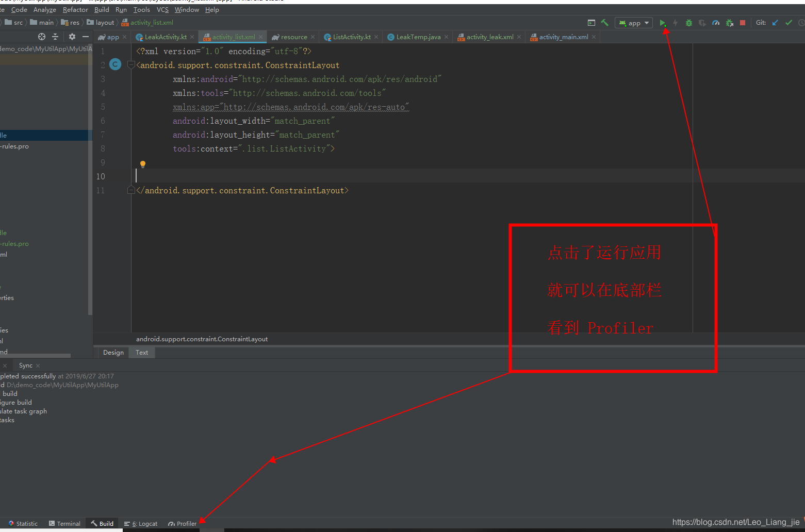Open the Window menu
Screen dimensions: 805x532
pos(187,10)
